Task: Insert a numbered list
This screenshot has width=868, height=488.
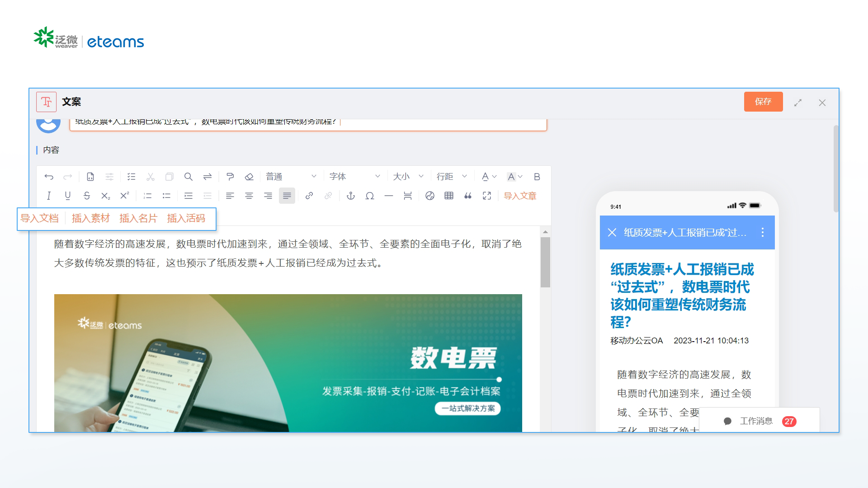Action: 147,196
